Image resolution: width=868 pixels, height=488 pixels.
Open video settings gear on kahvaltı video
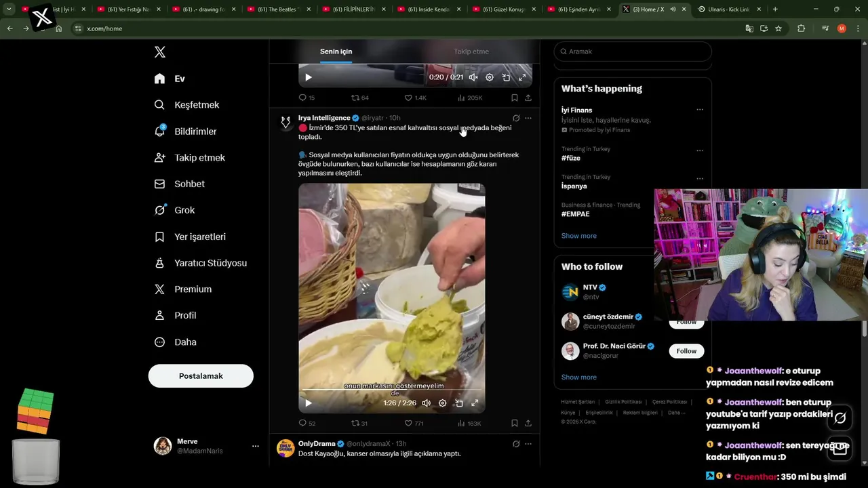442,403
